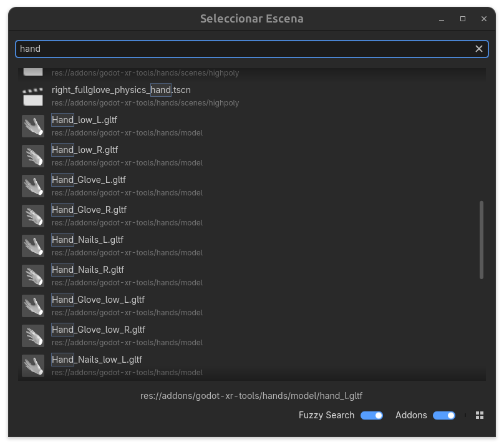504x447 pixels.
Task: Click the selected resource path at bottom
Action: click(251, 396)
